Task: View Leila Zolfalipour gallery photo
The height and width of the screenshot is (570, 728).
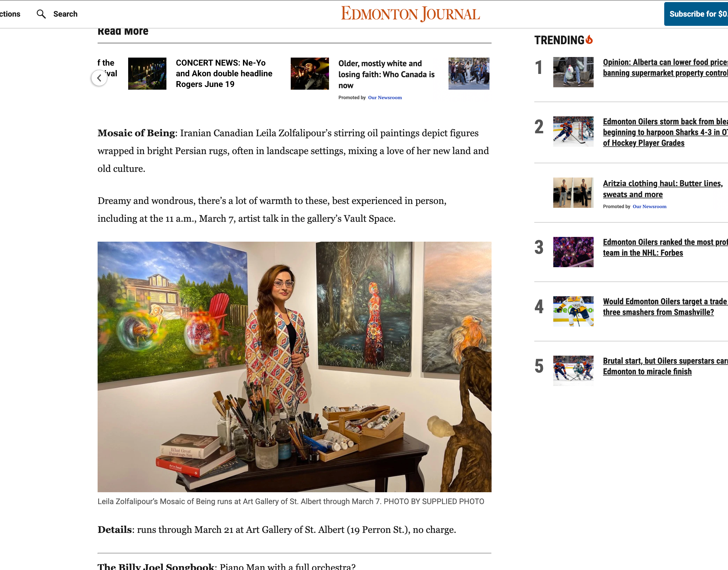Action: coord(294,367)
